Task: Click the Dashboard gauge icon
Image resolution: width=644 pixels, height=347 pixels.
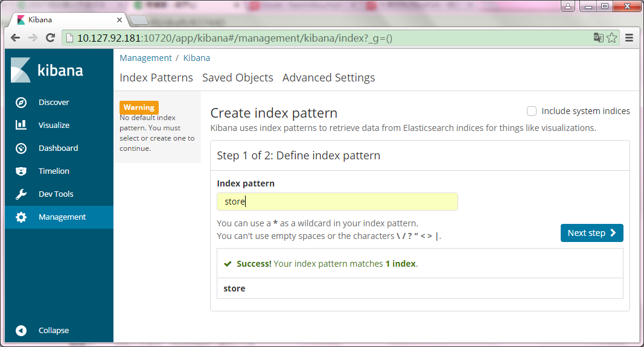Action: tap(21, 148)
